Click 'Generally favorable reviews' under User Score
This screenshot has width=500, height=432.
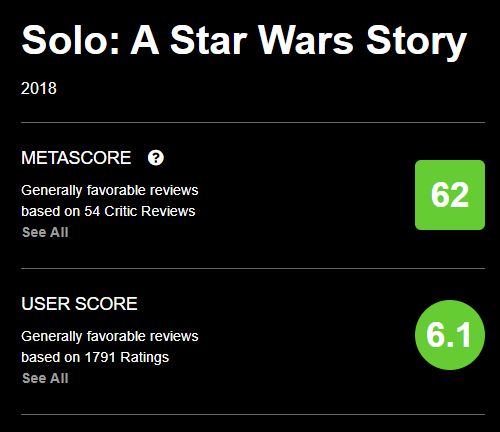[110, 337]
